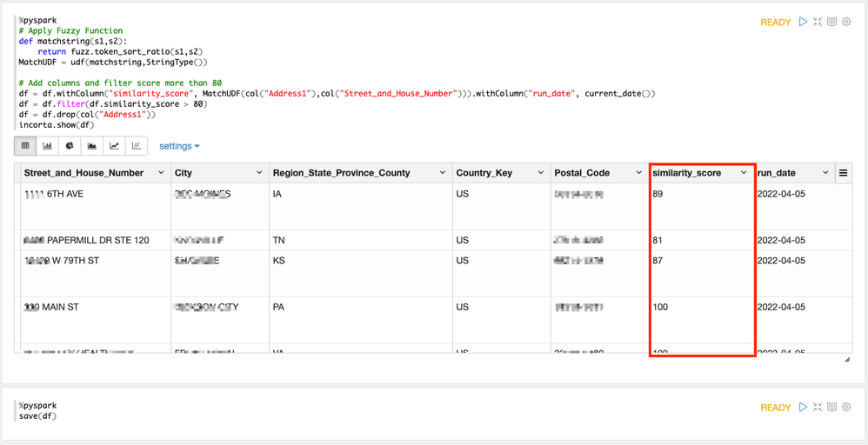Open the similarity_score column menu arrow
868x445 pixels.
[x=744, y=173]
